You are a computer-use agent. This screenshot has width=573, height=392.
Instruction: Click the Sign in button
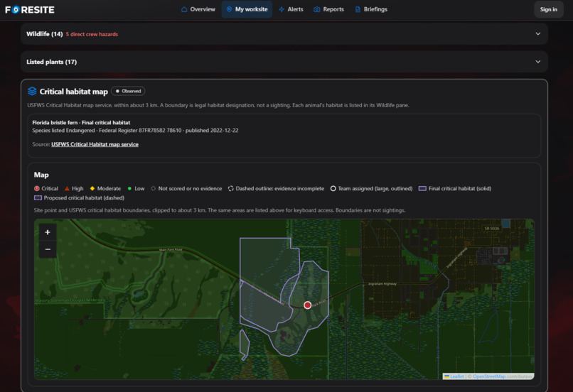[x=549, y=9]
